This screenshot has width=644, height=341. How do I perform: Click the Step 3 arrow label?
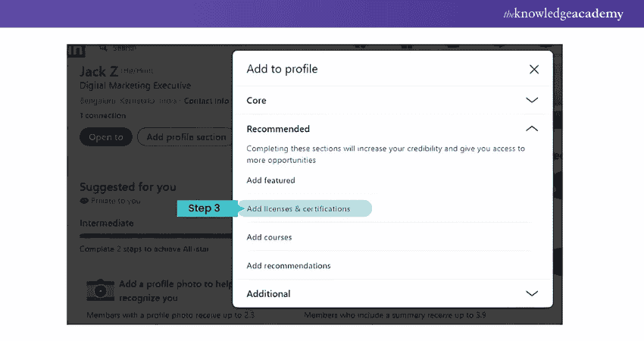coord(204,208)
